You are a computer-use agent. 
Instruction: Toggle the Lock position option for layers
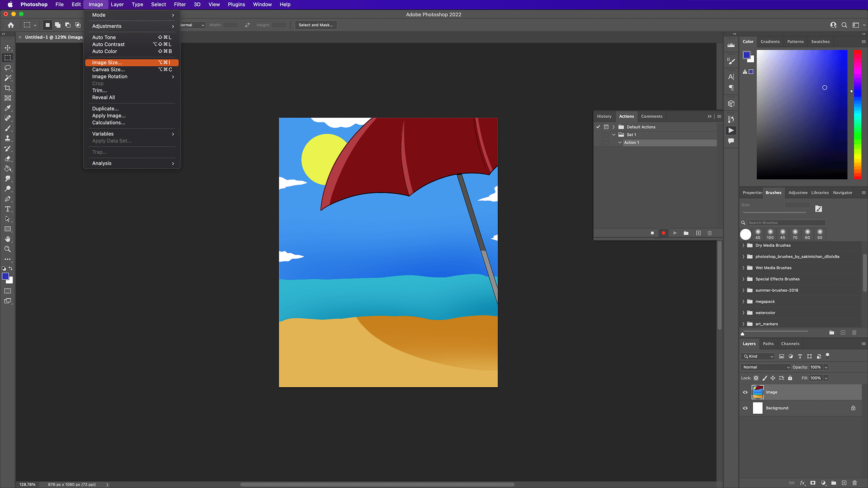(x=773, y=378)
